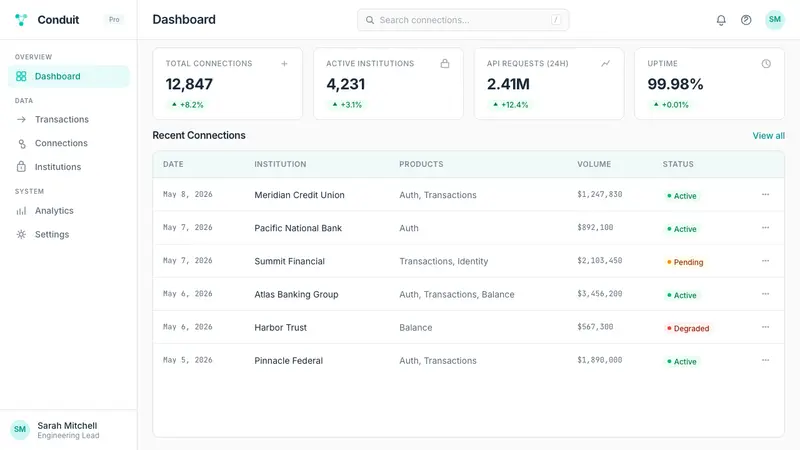Click the lock icon on Active Institutions card

click(x=445, y=64)
